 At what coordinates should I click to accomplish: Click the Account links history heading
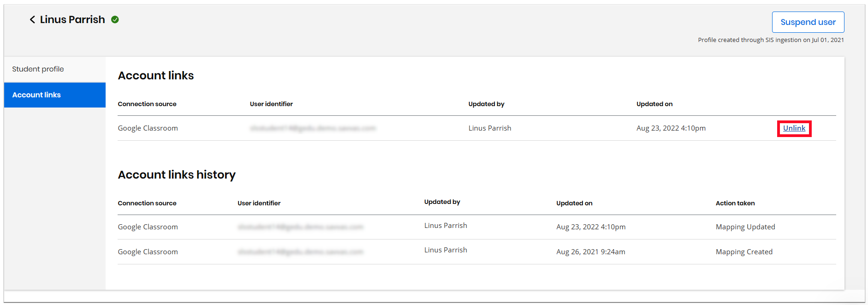pyautogui.click(x=177, y=175)
